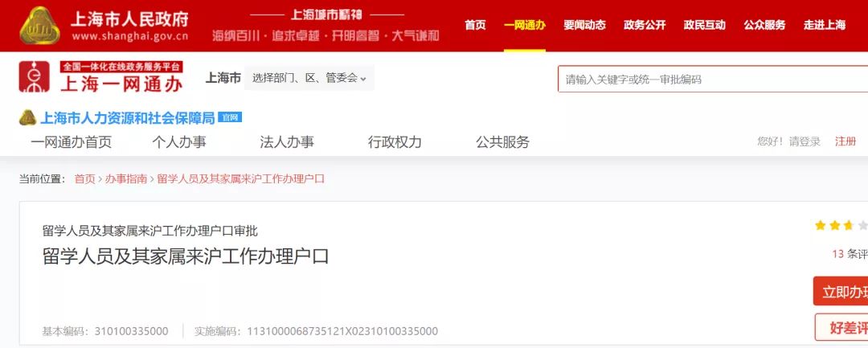Click the 立即办理 red button
Screen dimensions: 868x348
tap(841, 291)
